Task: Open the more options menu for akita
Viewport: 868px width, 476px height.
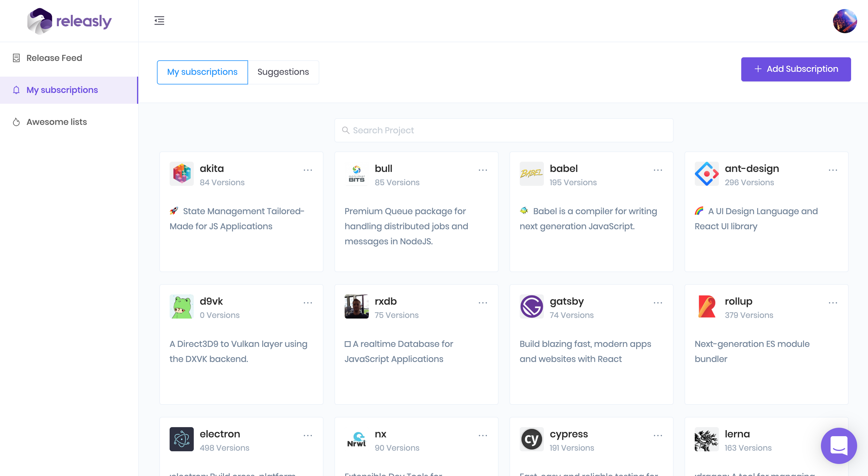Action: (308, 170)
